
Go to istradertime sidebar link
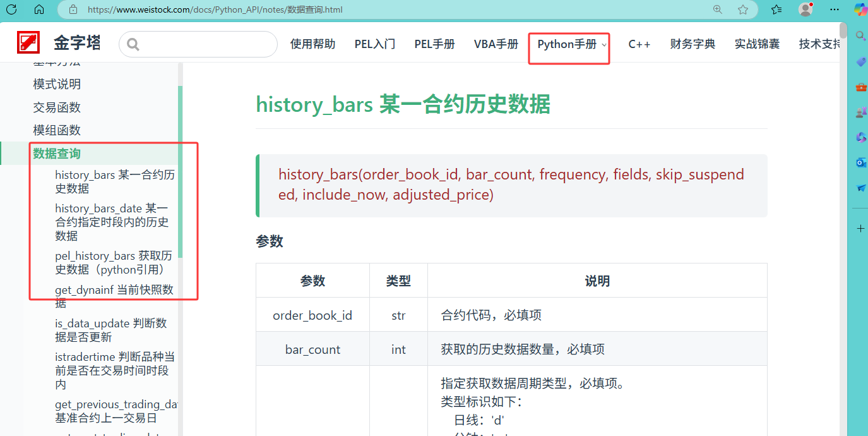coord(115,370)
